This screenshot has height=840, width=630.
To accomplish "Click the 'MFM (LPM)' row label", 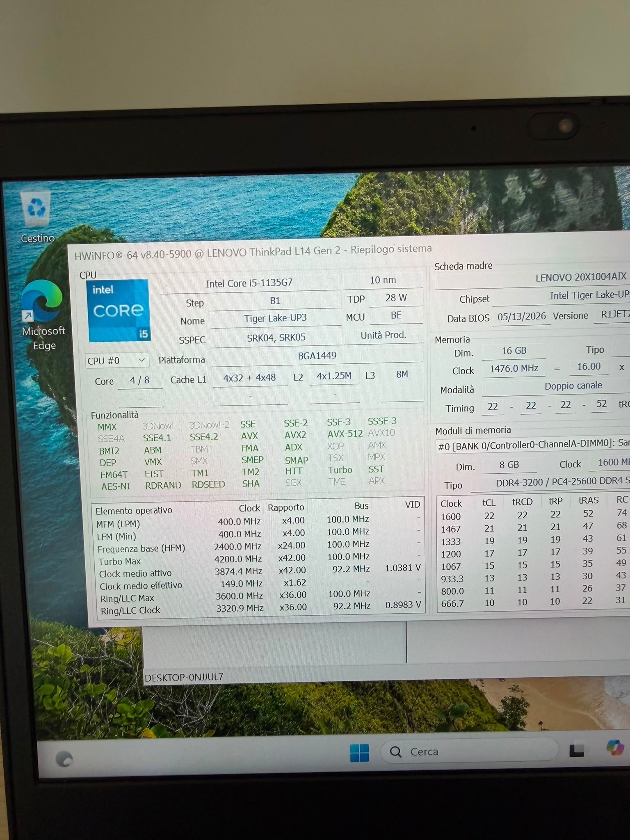I will (x=118, y=524).
